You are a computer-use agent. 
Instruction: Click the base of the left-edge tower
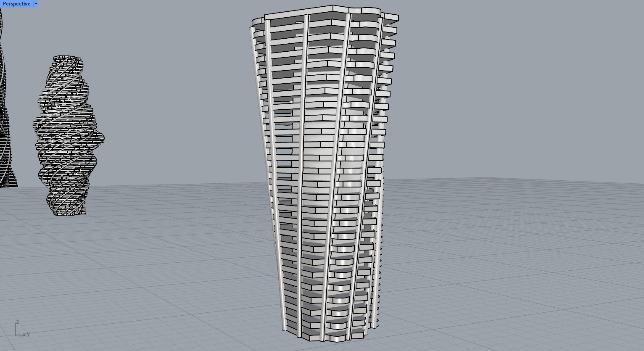(8, 183)
